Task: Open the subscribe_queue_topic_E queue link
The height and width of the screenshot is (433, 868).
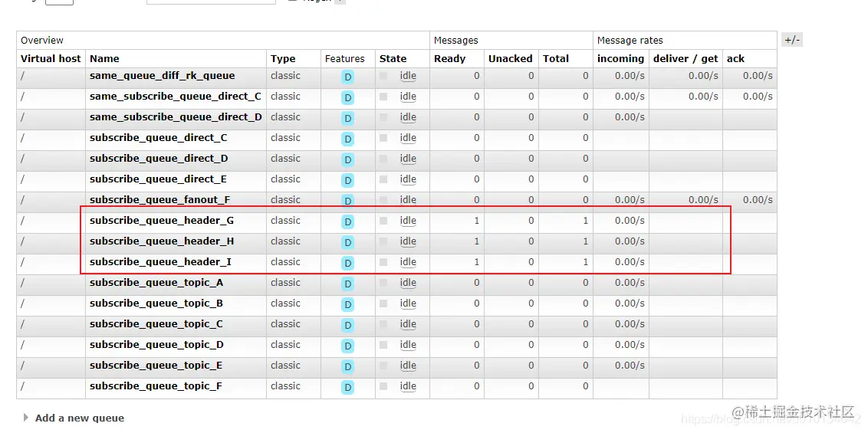Action: [x=156, y=366]
